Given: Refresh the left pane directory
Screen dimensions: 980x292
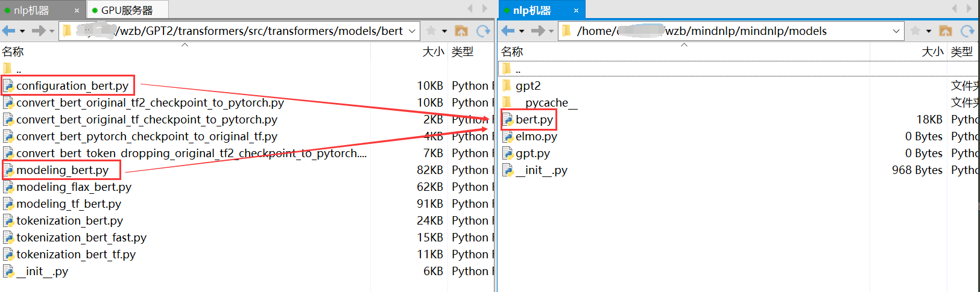Looking at the screenshot, I should point(484,31).
